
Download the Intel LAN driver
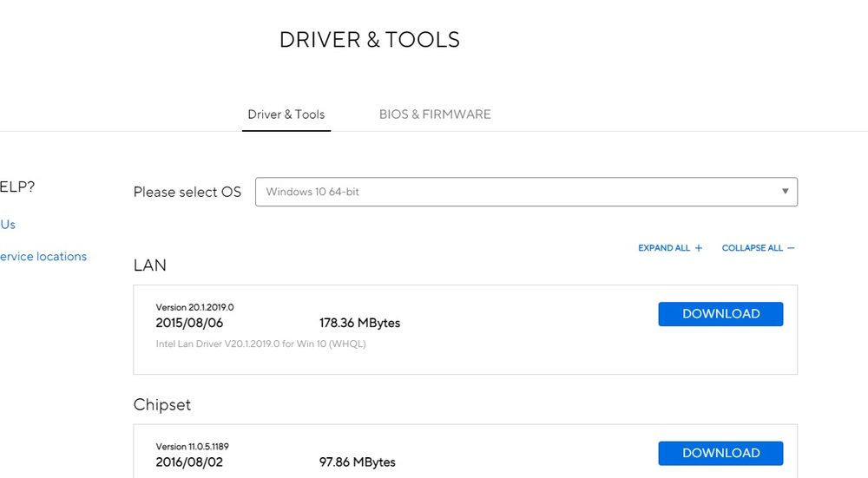click(x=720, y=314)
